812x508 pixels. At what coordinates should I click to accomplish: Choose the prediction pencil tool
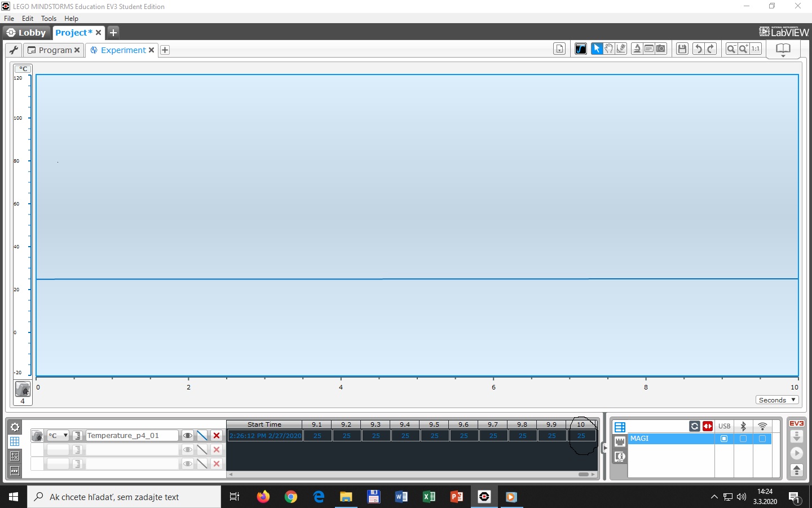[621, 49]
